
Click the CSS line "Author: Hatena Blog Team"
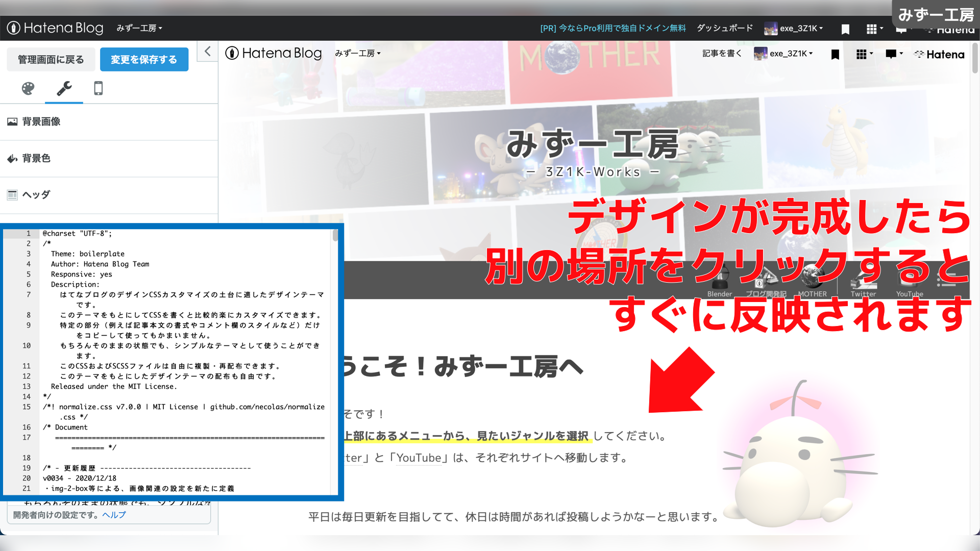pos(100,264)
